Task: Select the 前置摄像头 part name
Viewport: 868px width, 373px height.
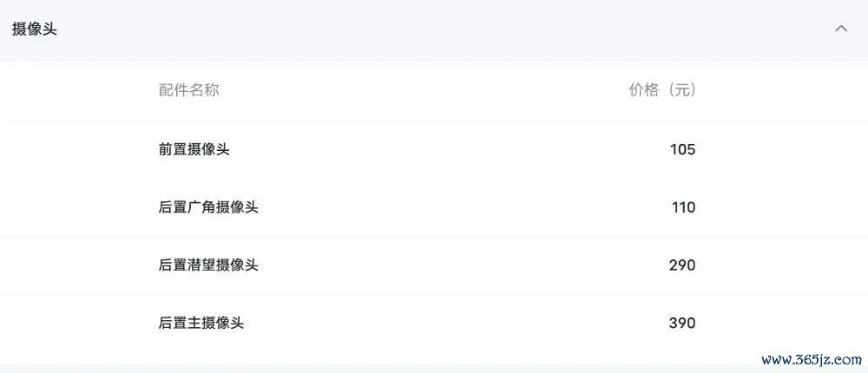Action: coord(194,149)
